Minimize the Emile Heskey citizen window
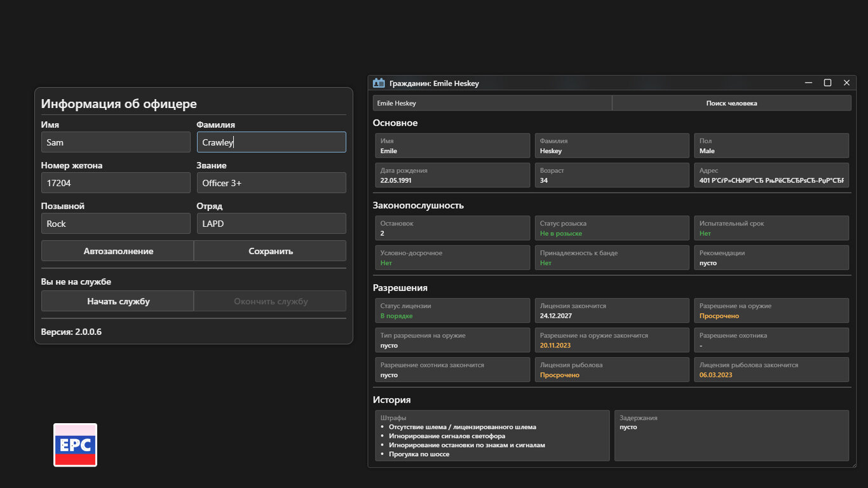 (808, 83)
